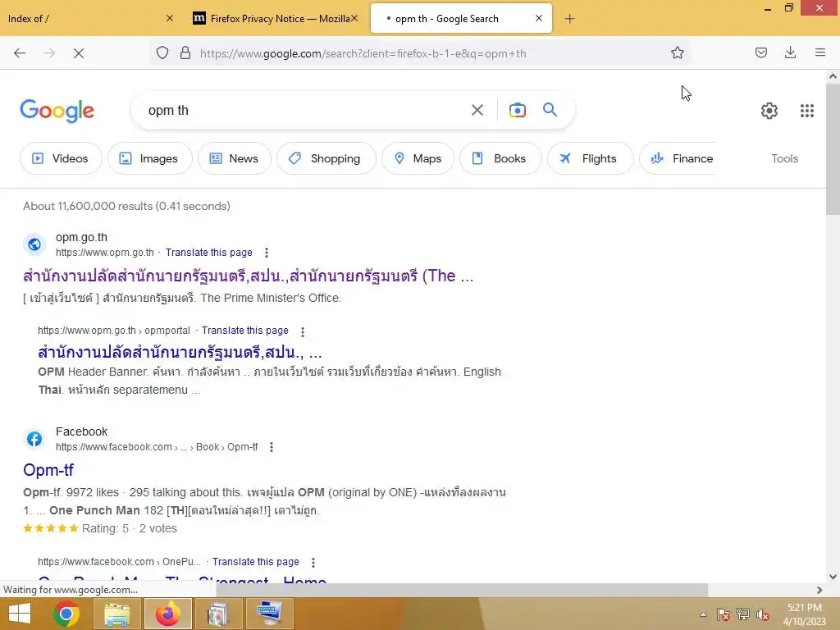Open options menu for Facebook Opm-tf result

tap(272, 447)
